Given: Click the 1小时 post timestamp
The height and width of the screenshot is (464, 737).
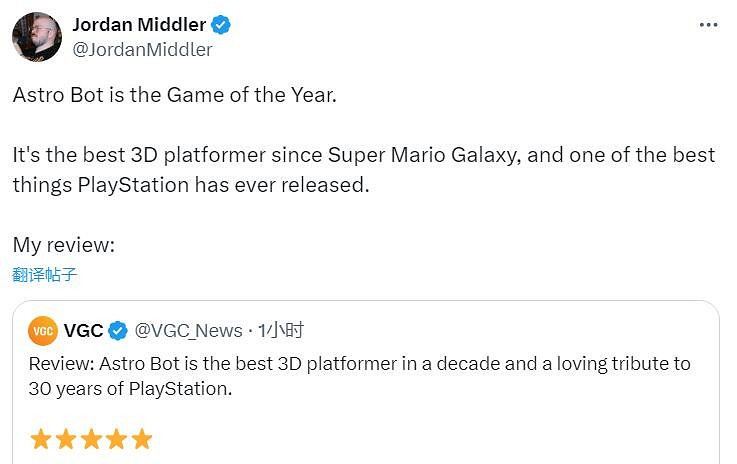Looking at the screenshot, I should click(x=281, y=331).
